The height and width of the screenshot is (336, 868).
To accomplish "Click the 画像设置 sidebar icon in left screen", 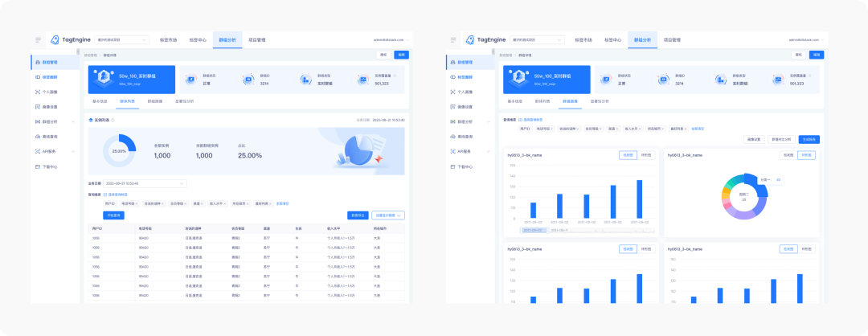I will [37, 106].
